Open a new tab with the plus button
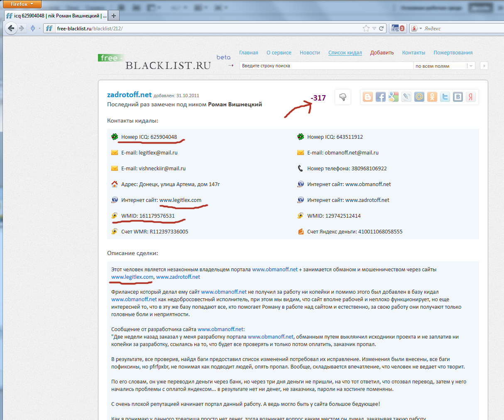504x420 pixels. (x=113, y=16)
